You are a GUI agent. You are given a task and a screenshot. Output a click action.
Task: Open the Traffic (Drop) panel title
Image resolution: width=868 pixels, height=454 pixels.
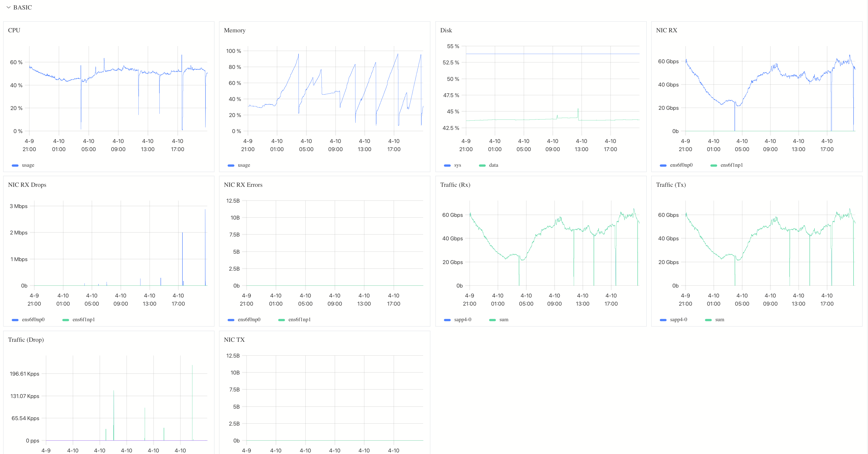(26, 340)
